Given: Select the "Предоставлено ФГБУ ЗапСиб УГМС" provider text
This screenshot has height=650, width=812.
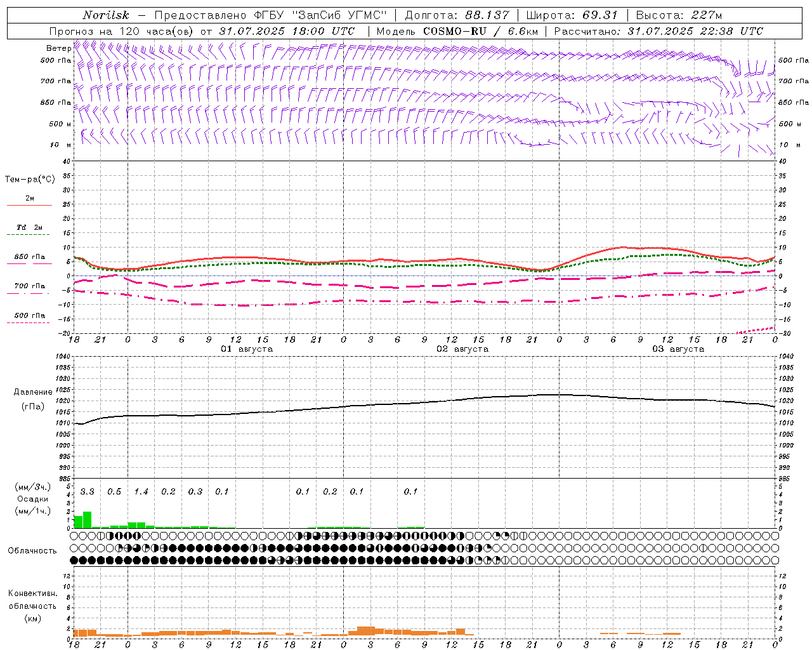Looking at the screenshot, I should coord(271,15).
